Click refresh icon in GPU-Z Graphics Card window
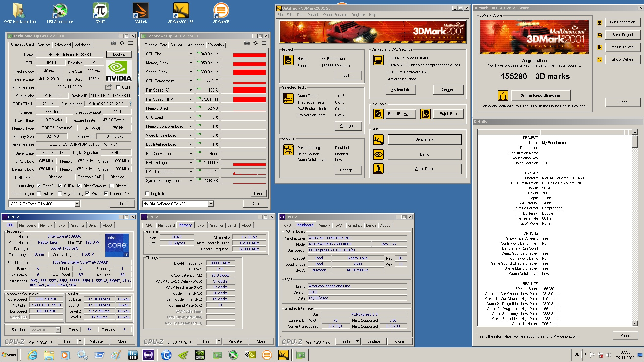 click(122, 43)
